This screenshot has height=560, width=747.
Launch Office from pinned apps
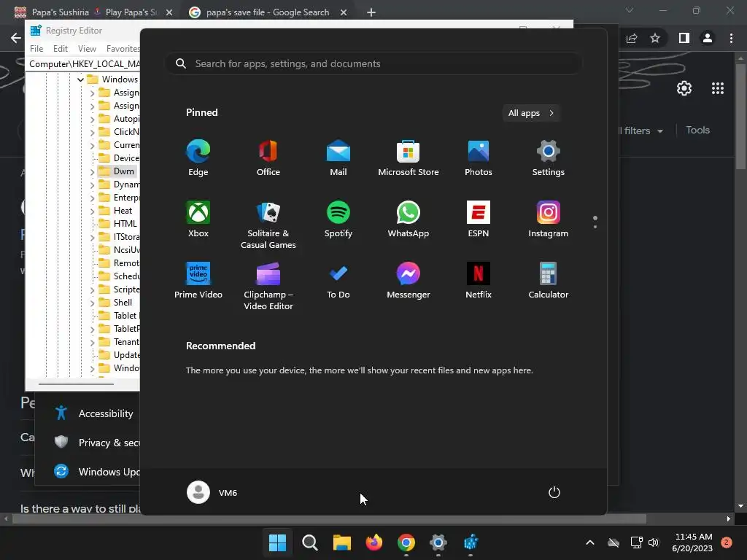(x=268, y=158)
